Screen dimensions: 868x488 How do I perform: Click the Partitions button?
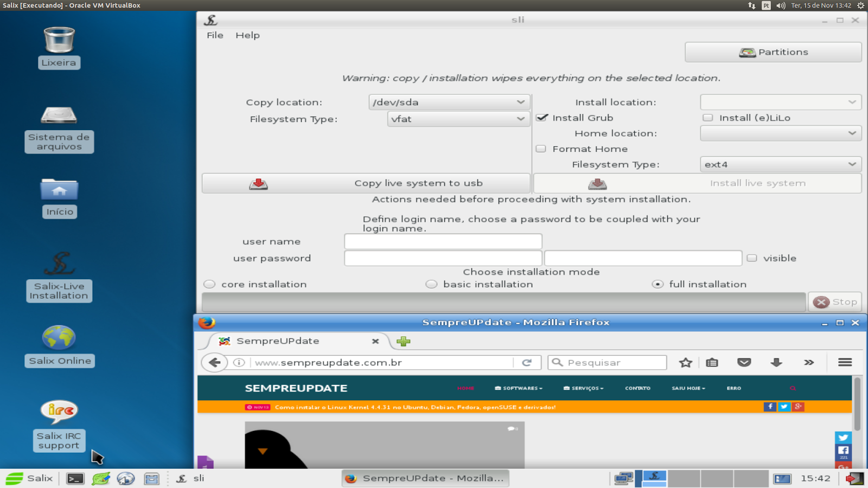[x=773, y=52]
